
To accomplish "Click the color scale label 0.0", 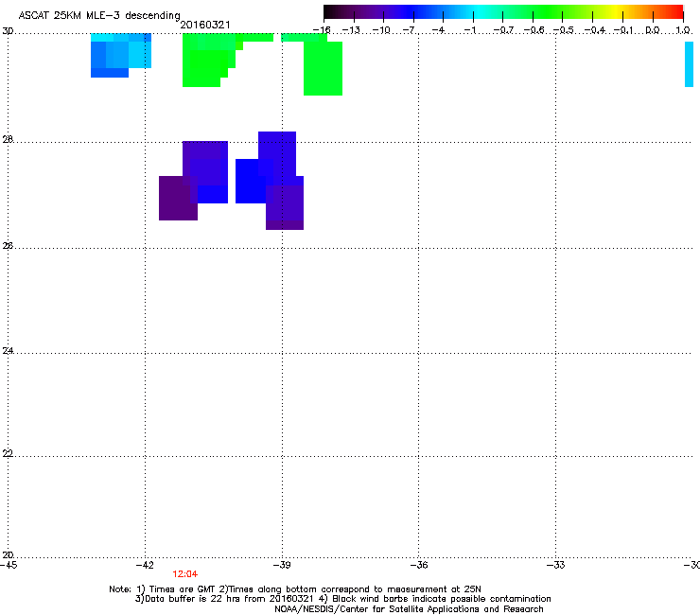I will [653, 30].
